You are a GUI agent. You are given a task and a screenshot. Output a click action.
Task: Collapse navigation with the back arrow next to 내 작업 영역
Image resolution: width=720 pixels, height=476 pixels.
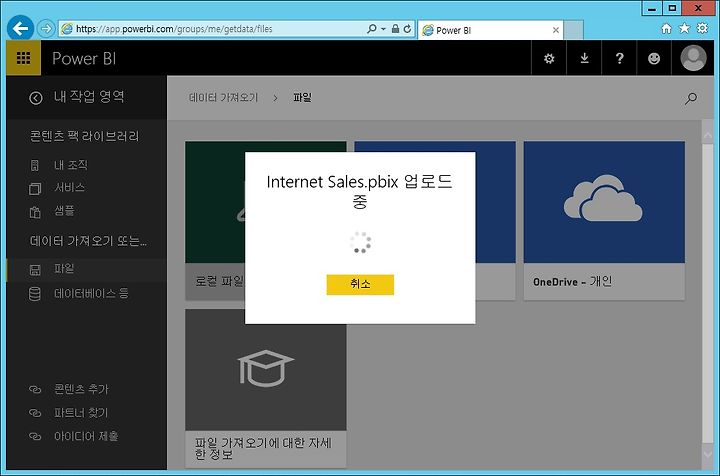[35, 98]
